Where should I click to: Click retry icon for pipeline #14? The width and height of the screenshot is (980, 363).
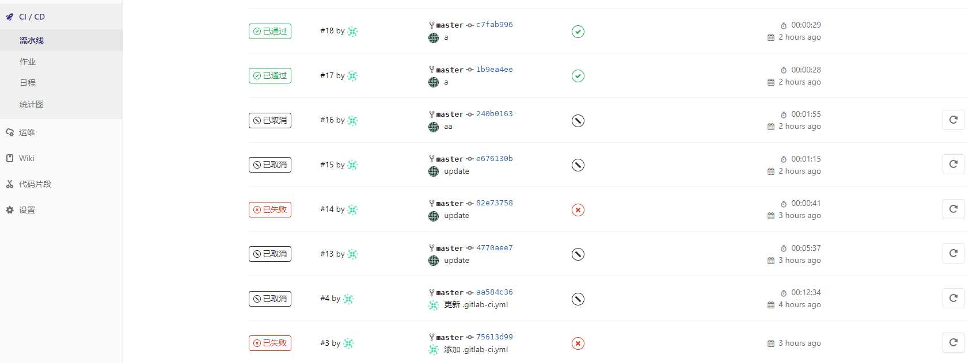[x=953, y=209]
